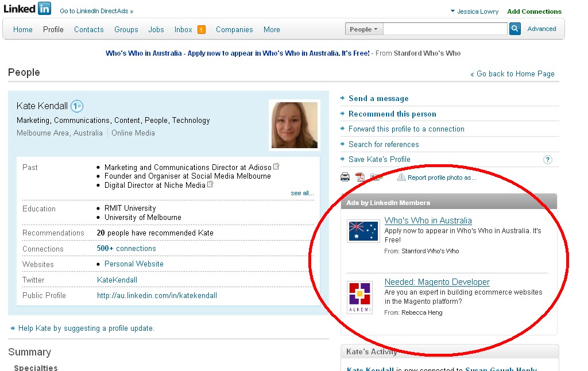This screenshot has height=371, width=588.
Task: Click the blue search magnifier button
Action: tap(515, 29)
